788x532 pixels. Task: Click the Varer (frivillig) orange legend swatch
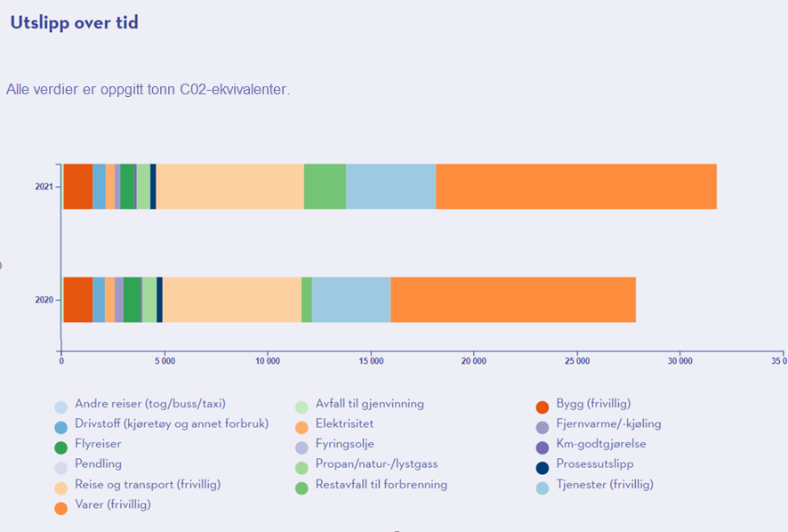point(60,507)
